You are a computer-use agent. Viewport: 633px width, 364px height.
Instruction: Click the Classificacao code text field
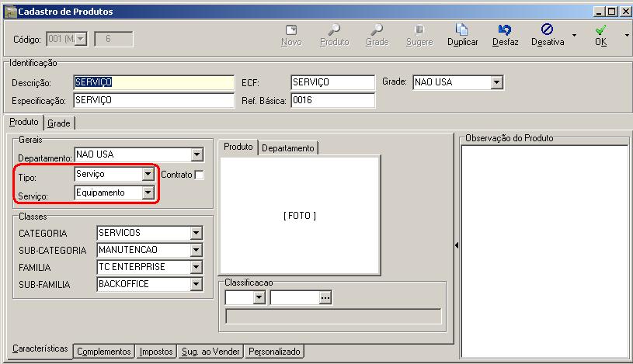click(x=294, y=298)
